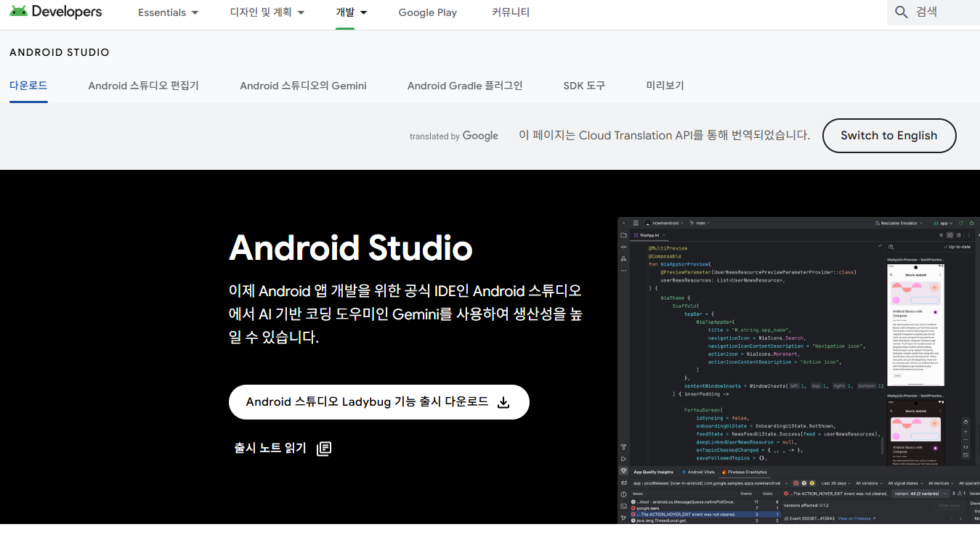Click the translated by Google logo
The height and width of the screenshot is (548, 980).
tap(454, 136)
